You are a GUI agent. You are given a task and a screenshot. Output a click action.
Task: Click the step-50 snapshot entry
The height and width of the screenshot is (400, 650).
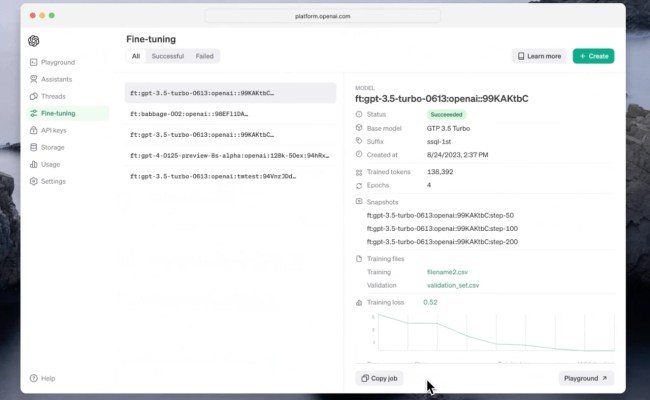pyautogui.click(x=440, y=215)
